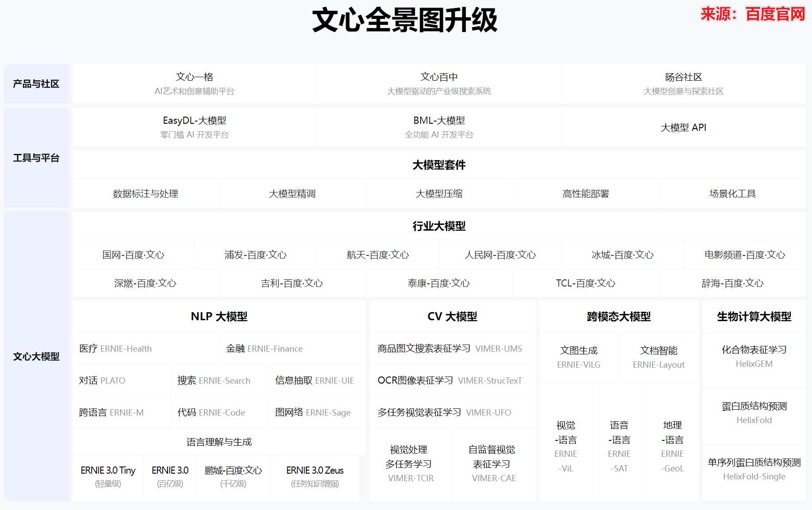Select the BML-大模型 development platform cell
Screen dimensions: 812x510
tap(439, 127)
